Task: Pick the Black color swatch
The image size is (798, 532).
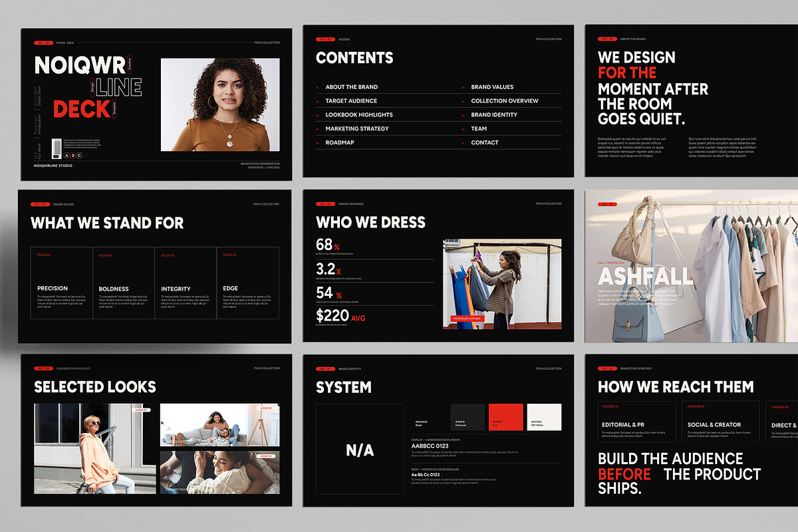Action: 430,417
